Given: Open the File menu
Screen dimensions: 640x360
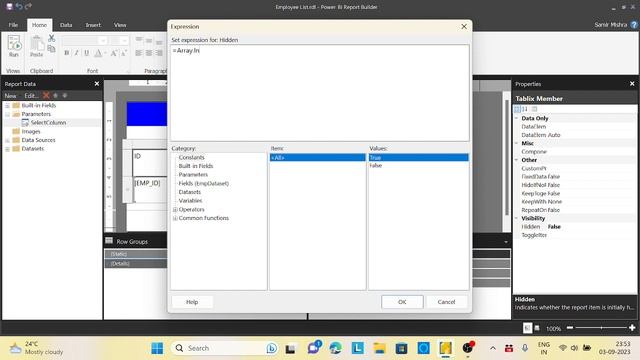Looking at the screenshot, I should coord(13,25).
